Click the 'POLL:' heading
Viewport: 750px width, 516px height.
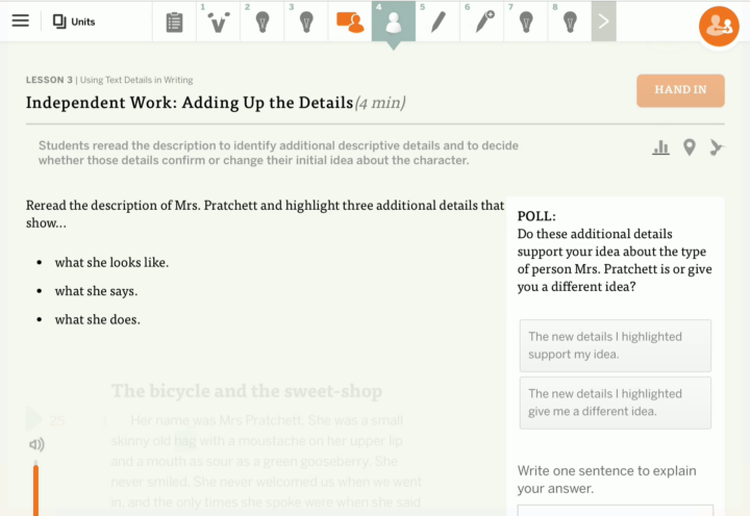click(x=537, y=216)
